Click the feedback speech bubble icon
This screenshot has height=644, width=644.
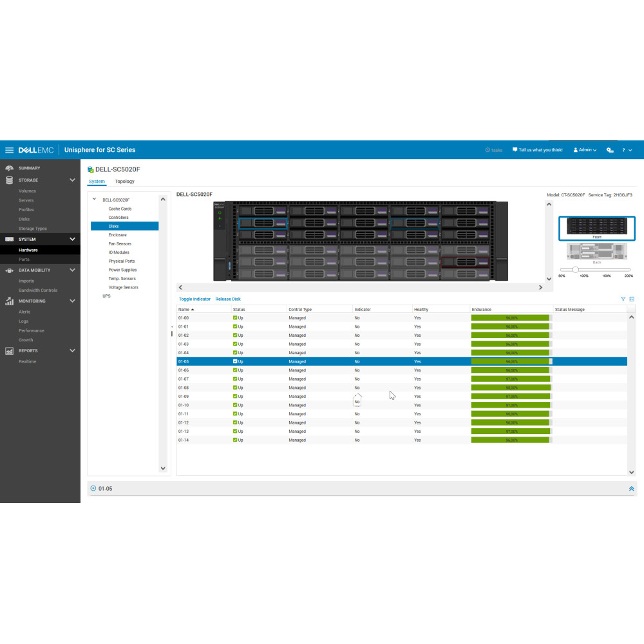click(515, 150)
